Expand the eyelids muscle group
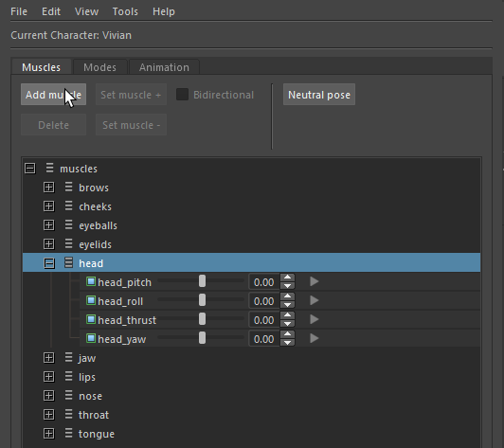Screen dimensions: 504x448 49,244
